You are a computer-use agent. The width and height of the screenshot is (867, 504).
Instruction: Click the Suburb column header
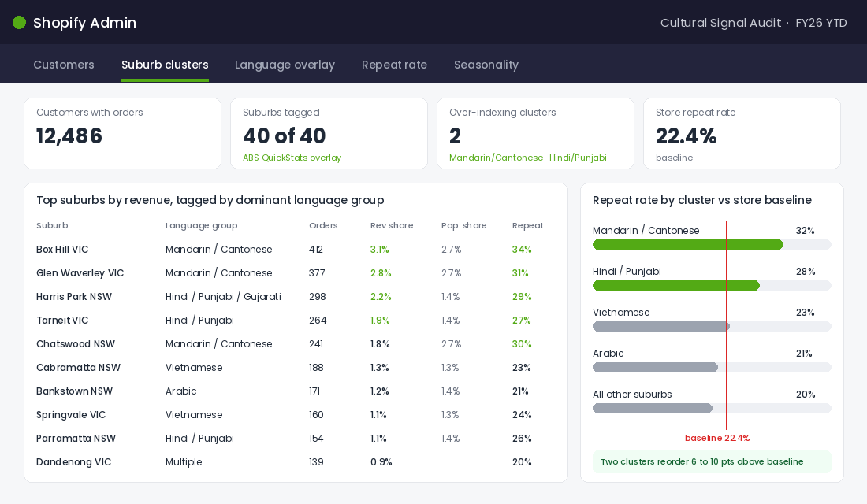tap(52, 225)
